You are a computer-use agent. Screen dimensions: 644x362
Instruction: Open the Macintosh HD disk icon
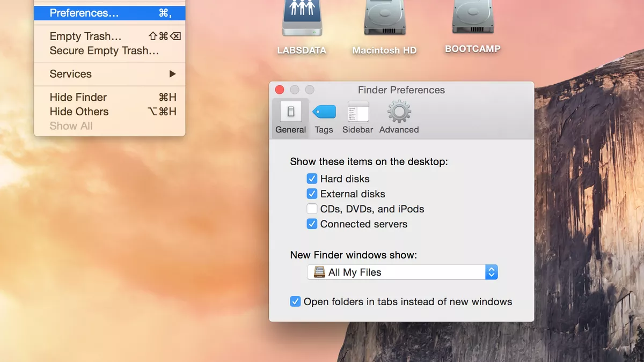pos(384,18)
